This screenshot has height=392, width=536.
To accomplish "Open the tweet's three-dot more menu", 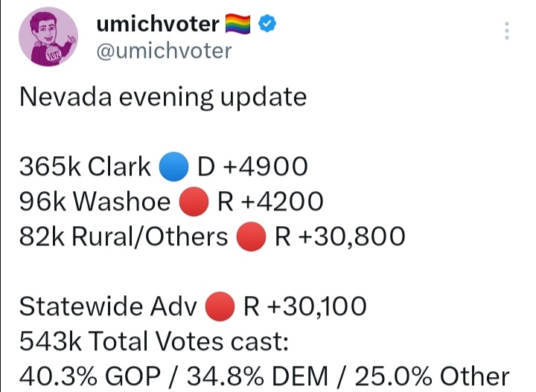I will [507, 31].
